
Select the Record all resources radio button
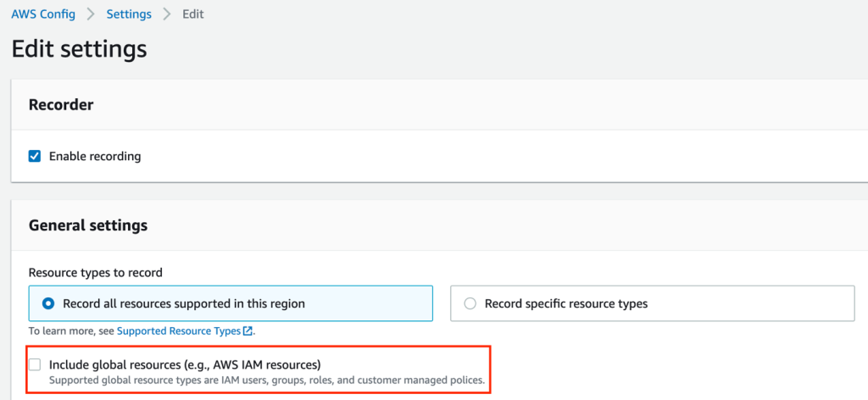(x=47, y=303)
